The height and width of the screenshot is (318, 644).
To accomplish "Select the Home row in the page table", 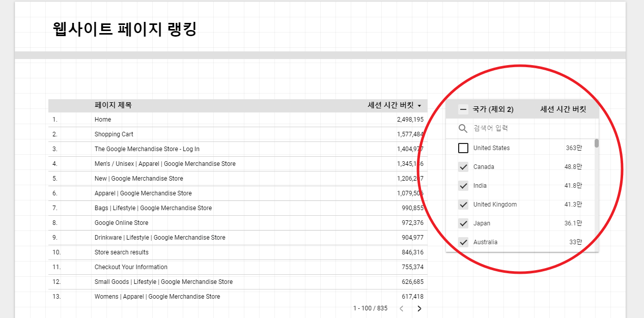I will tap(103, 119).
